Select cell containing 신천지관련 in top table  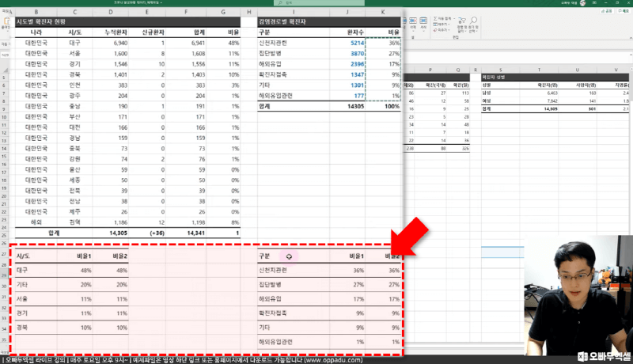pyautogui.click(x=276, y=43)
